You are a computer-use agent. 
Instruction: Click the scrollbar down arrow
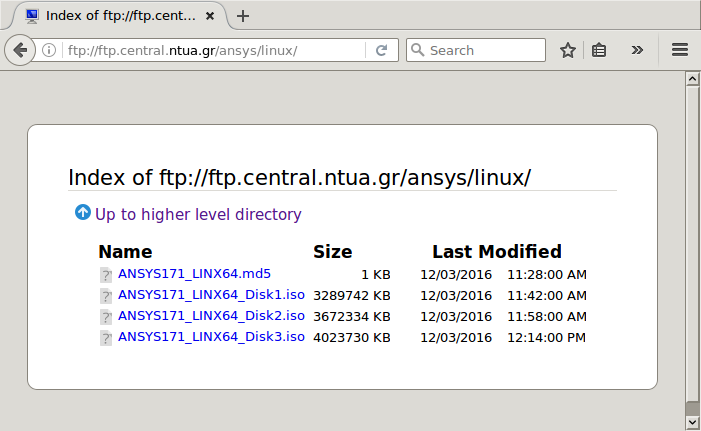pyautogui.click(x=693, y=423)
